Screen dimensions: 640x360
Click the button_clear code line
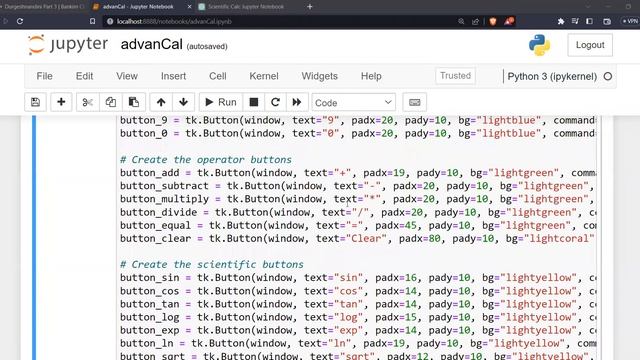[x=358, y=238]
